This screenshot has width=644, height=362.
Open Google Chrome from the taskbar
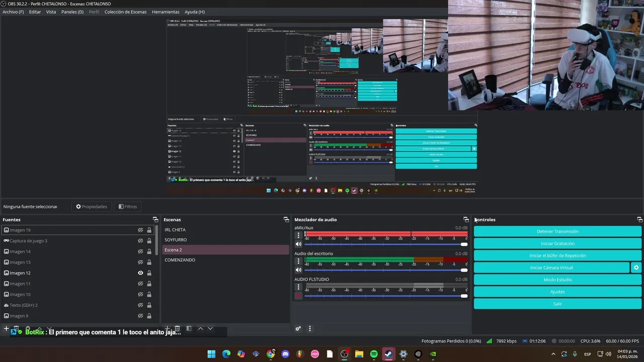pyautogui.click(x=271, y=354)
